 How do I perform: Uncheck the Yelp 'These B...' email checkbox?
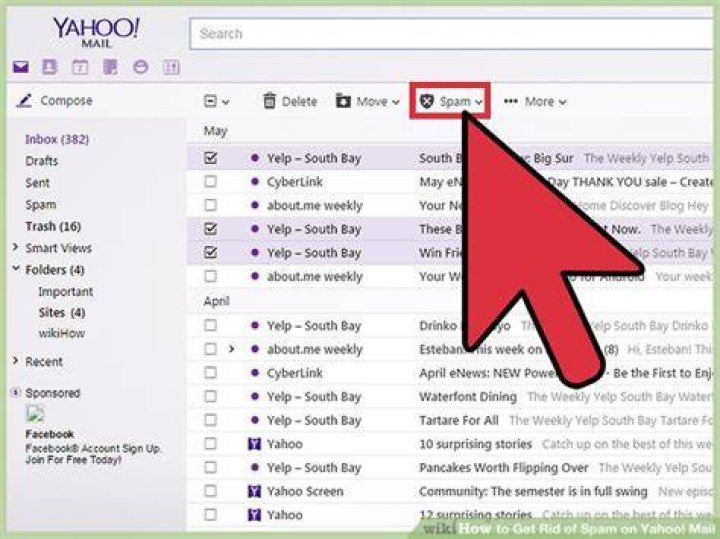click(x=210, y=229)
